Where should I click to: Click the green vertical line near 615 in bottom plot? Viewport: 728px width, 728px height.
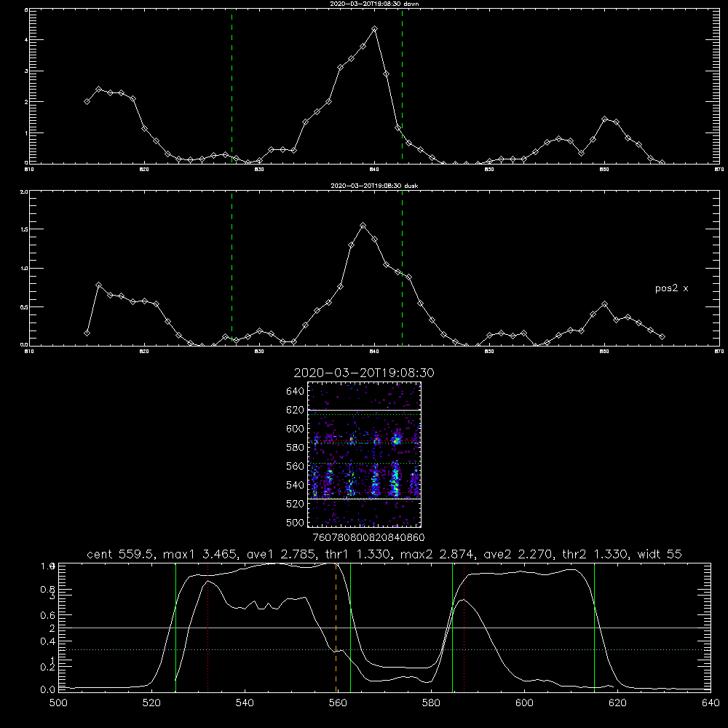tap(594, 627)
